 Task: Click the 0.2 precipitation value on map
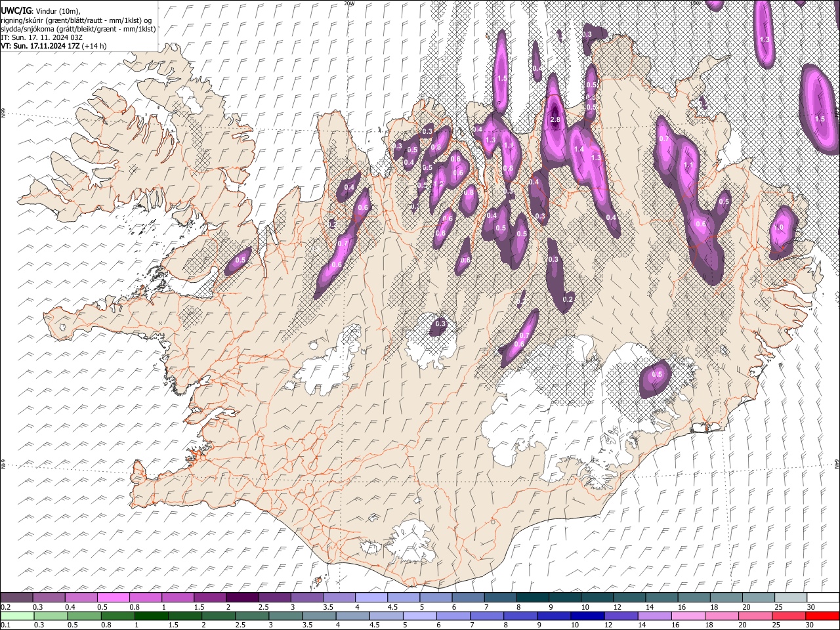(x=568, y=300)
